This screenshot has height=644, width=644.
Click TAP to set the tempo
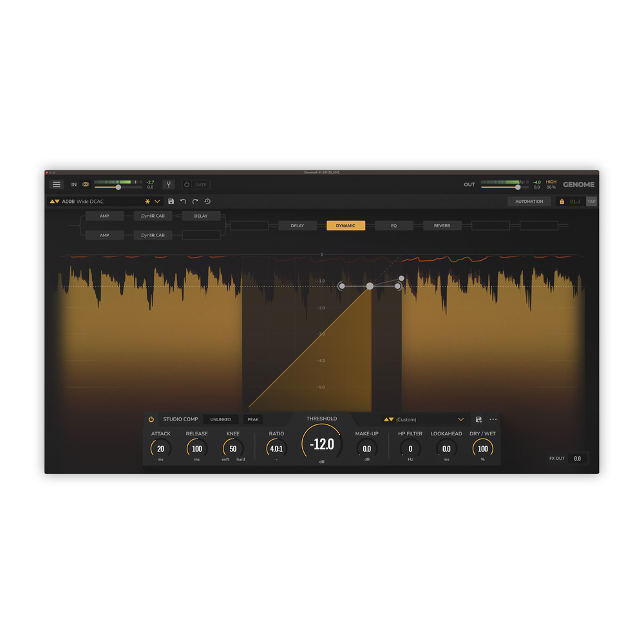pos(591,202)
